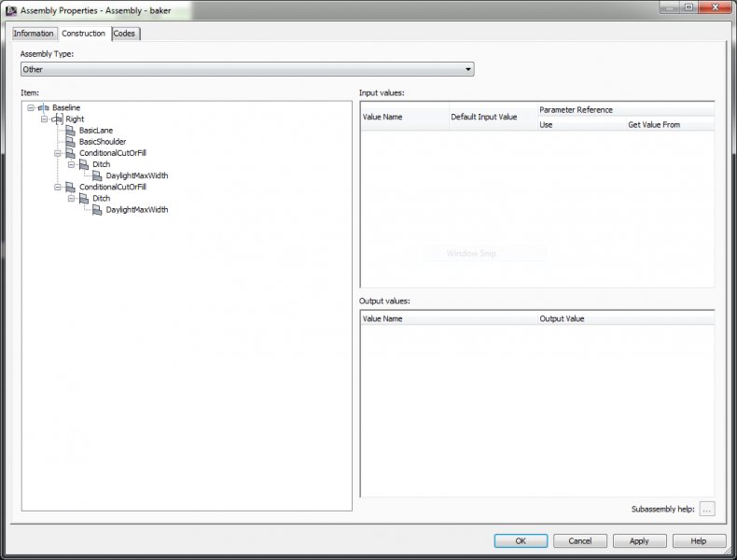This screenshot has width=737, height=560.
Task: Switch to the Information tab
Action: click(34, 34)
